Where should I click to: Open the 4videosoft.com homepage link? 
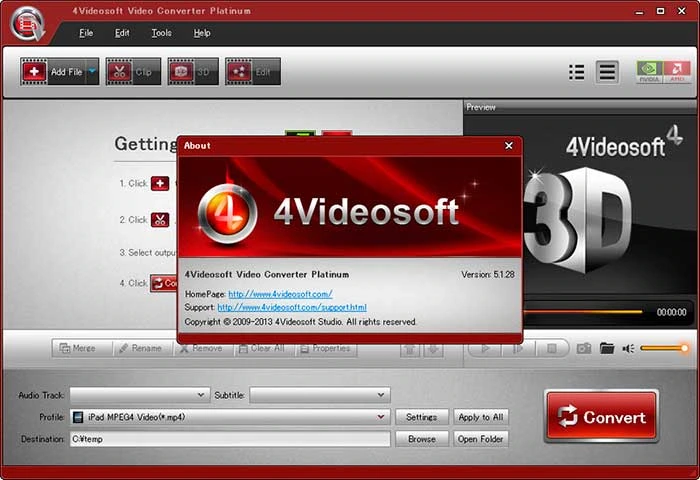(280, 294)
